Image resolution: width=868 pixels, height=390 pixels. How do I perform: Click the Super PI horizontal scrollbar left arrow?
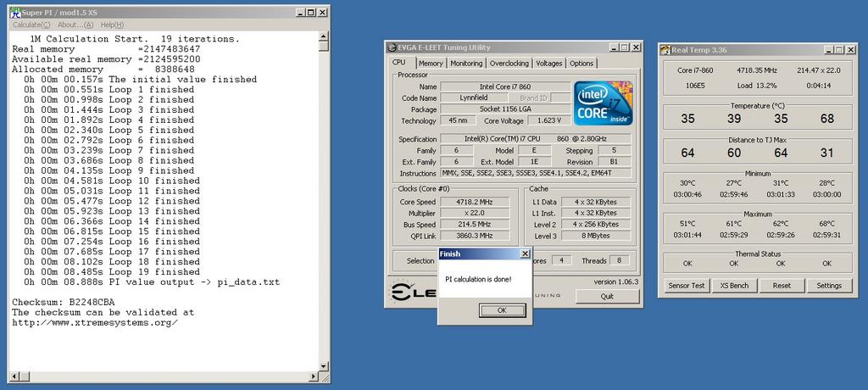(14, 376)
